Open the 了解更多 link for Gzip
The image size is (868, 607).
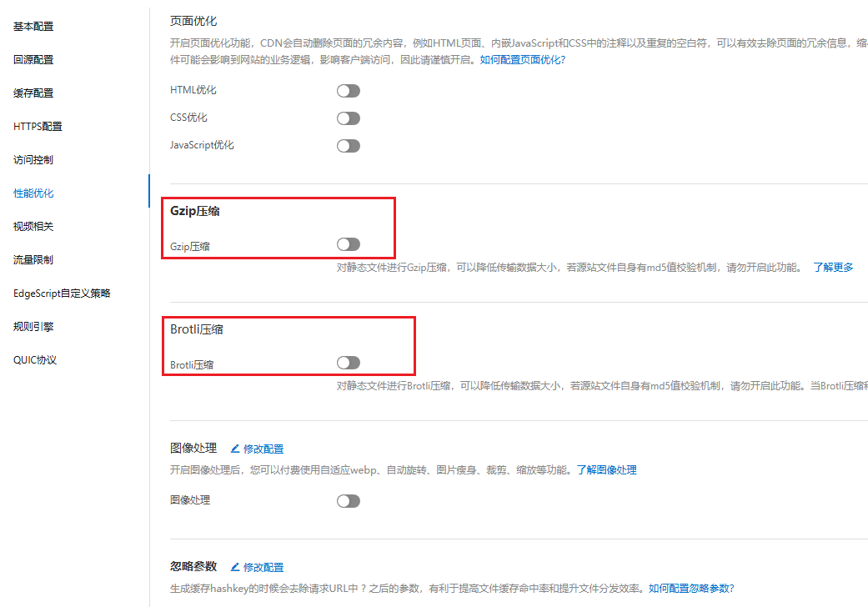833,268
